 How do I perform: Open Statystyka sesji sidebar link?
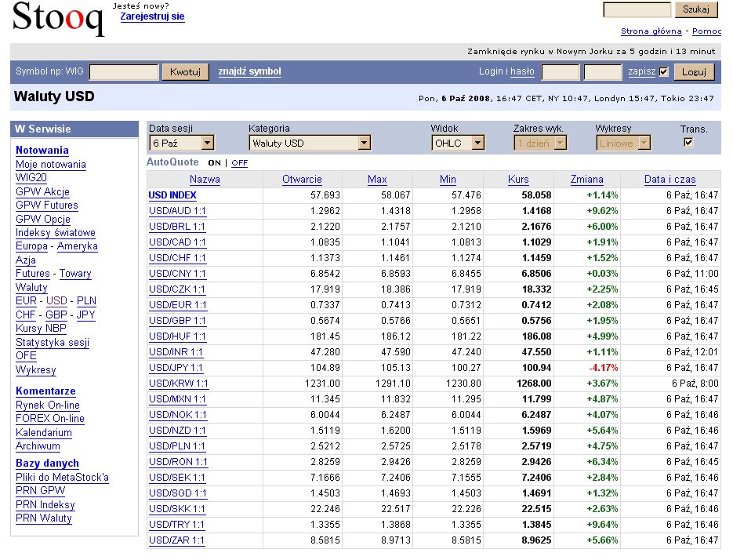(x=53, y=343)
